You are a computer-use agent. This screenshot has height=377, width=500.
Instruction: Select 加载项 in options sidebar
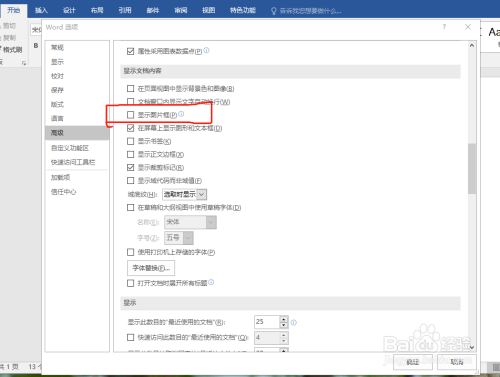click(x=77, y=177)
